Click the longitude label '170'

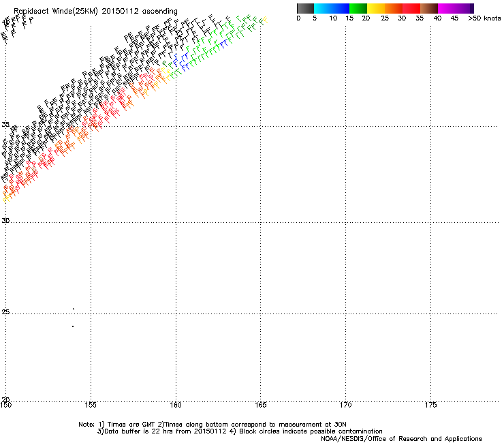click(345, 405)
